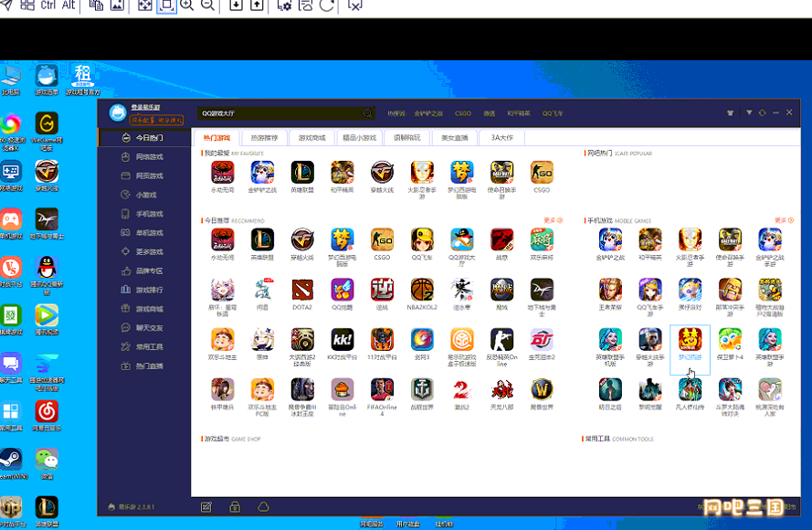Screen dimensions: 812x530
Task: Open 反恐精英Online game icon
Action: tap(501, 340)
